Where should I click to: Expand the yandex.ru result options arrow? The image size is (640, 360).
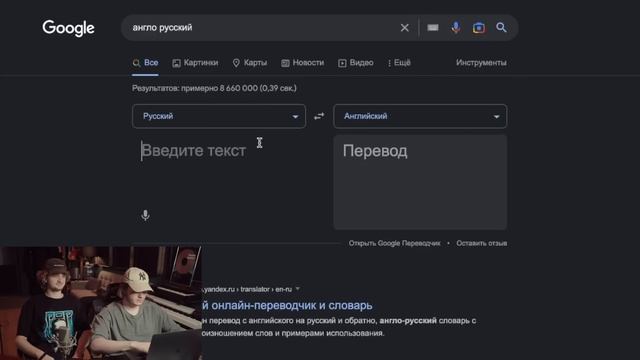point(298,289)
